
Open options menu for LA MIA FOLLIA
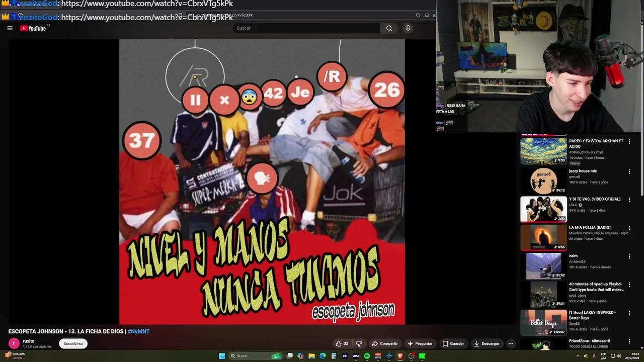tap(629, 228)
